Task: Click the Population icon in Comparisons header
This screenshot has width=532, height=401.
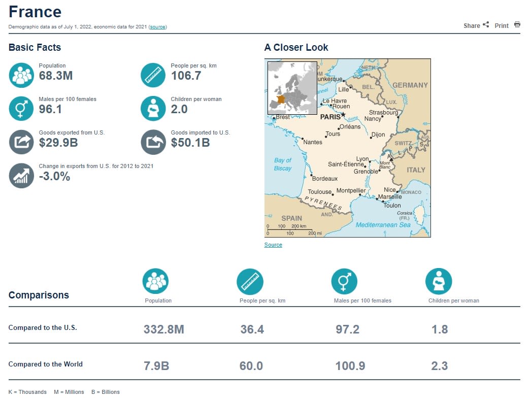Action: [155, 281]
